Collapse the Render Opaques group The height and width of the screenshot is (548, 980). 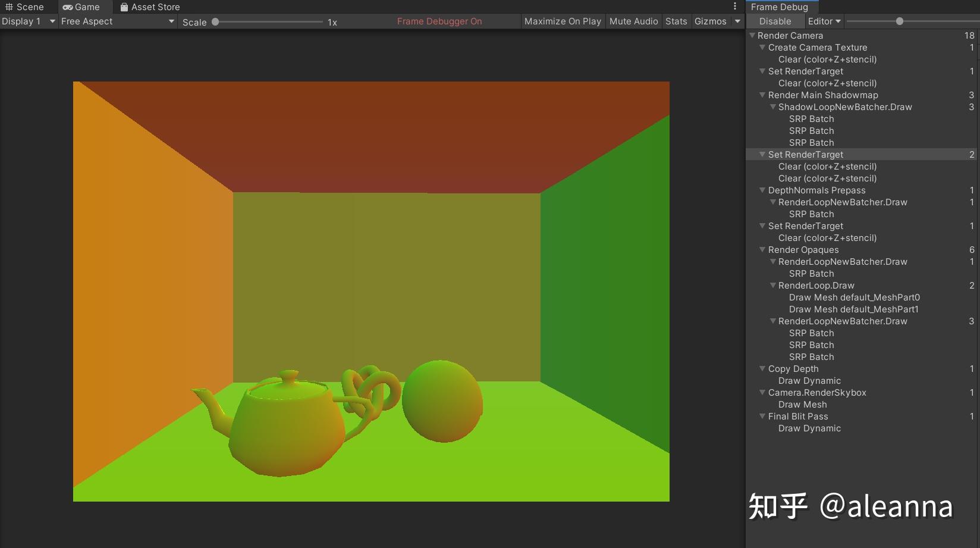pyautogui.click(x=762, y=250)
